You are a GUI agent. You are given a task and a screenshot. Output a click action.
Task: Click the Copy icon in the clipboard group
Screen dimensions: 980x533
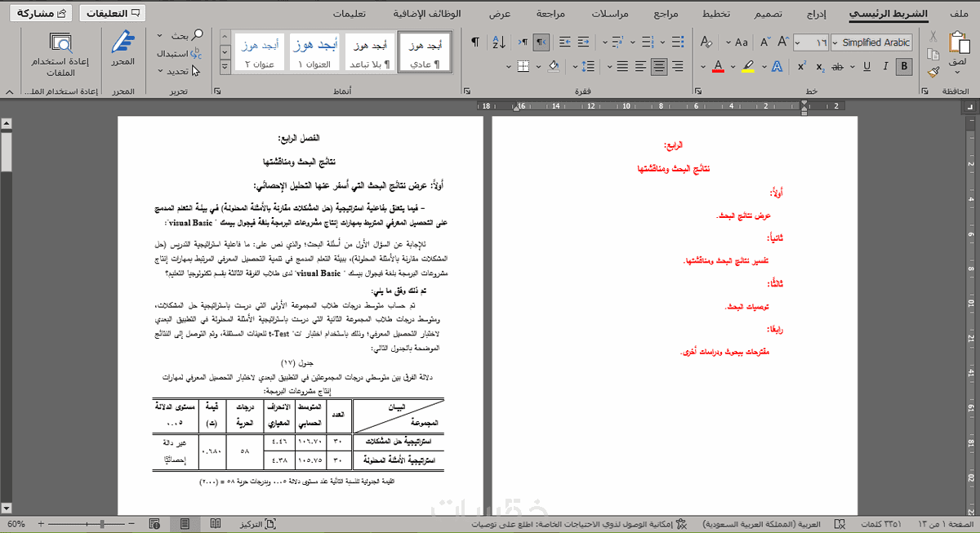pos(933,55)
